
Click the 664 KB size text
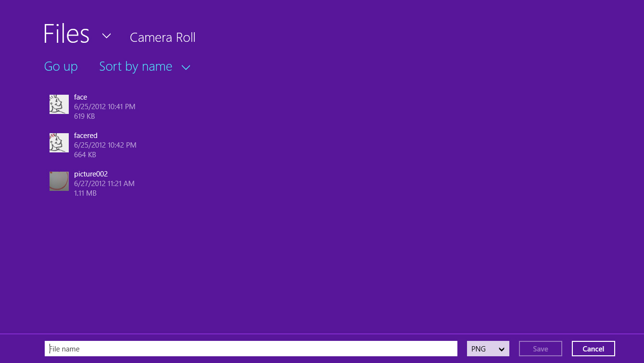(x=85, y=155)
